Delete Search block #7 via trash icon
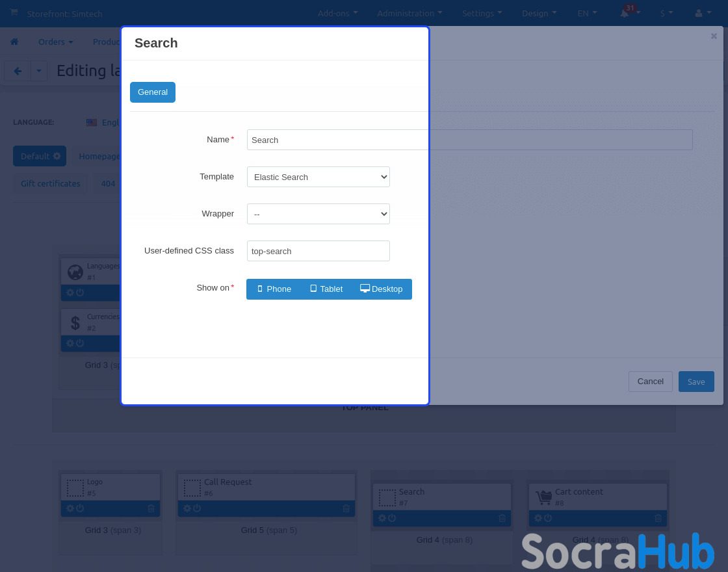 (502, 518)
